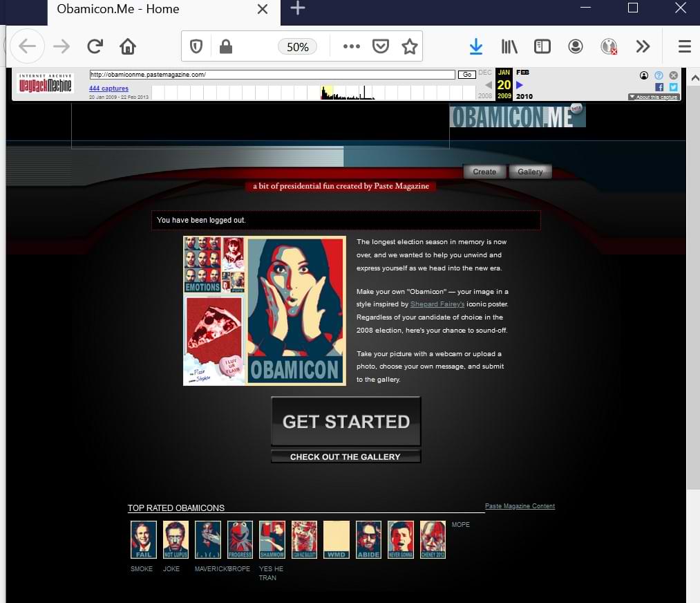The image size is (700, 603).
Task: Open the NEVER GONNA obamicon thumbnail
Action: click(401, 539)
